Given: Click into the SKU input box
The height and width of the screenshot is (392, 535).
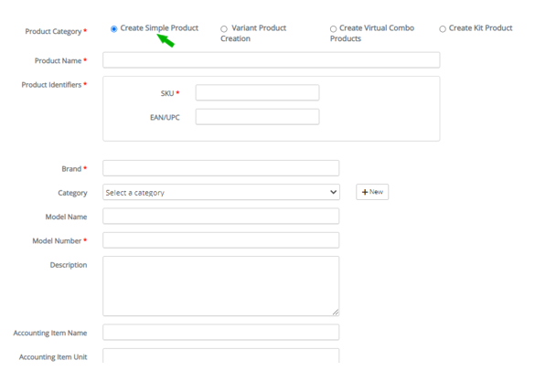Looking at the screenshot, I should [x=257, y=92].
